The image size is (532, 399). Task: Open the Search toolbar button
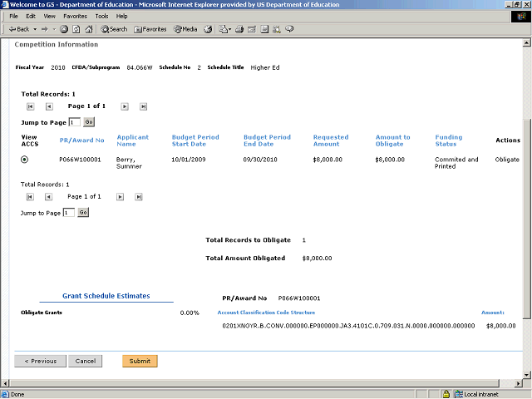[114, 30]
